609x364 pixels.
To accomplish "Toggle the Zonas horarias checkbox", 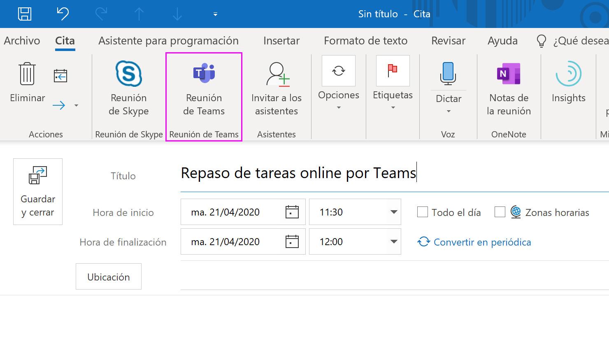I will coord(500,212).
